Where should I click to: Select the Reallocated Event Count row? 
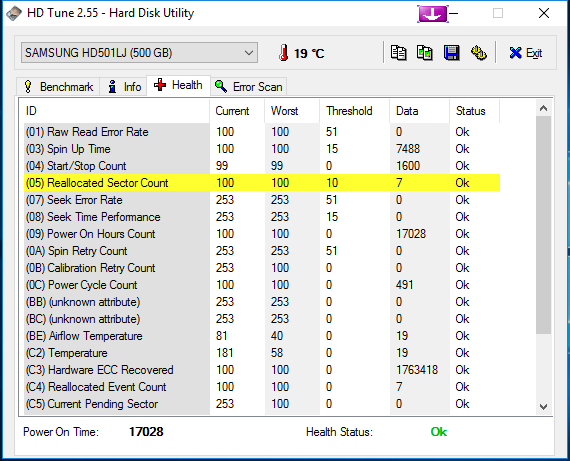[x=262, y=387]
